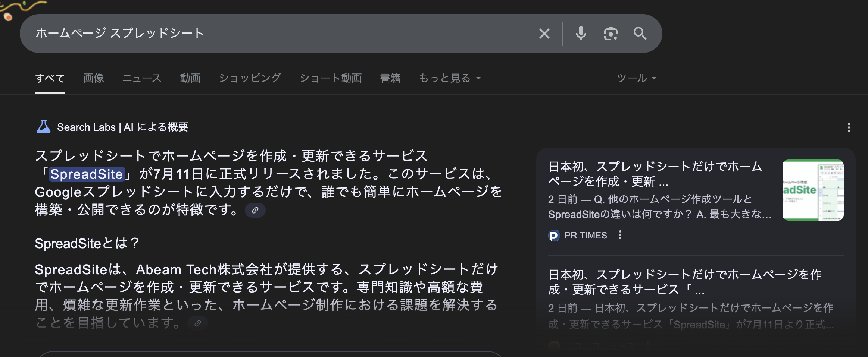Start voice search with microphone icon
The height and width of the screenshot is (357, 868).
[581, 34]
